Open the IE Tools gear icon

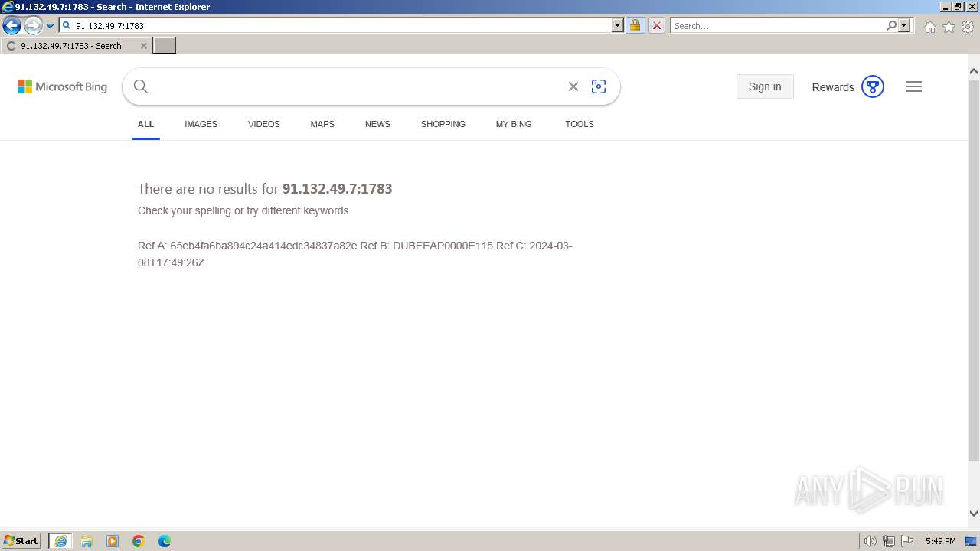click(968, 27)
